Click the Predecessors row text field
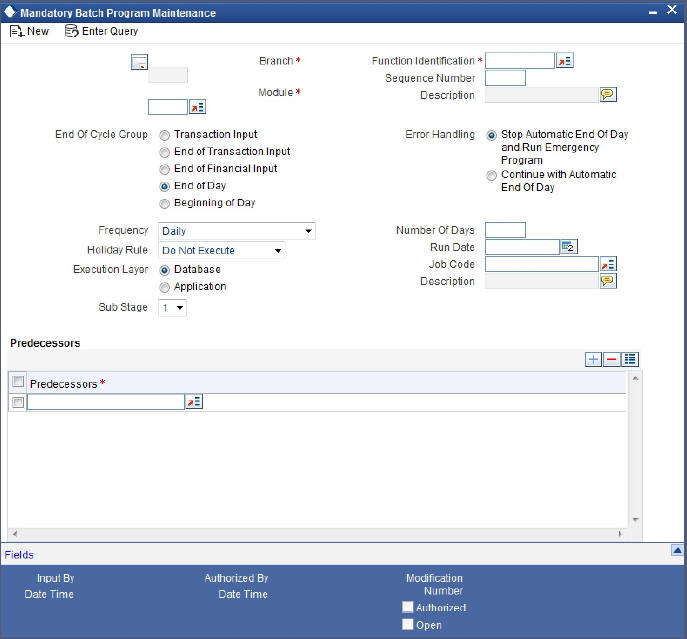 tap(106, 402)
